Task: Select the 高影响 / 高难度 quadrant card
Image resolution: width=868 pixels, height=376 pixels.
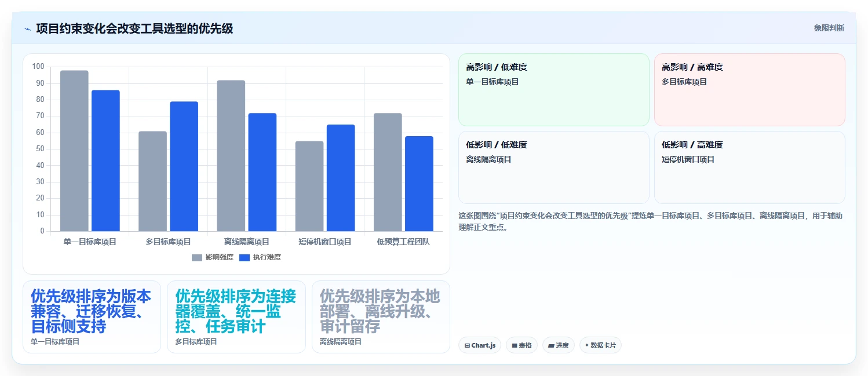Action: [750, 90]
